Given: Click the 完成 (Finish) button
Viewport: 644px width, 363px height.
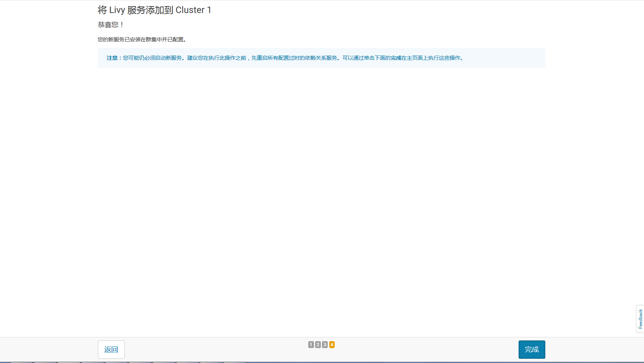Looking at the screenshot, I should [532, 350].
